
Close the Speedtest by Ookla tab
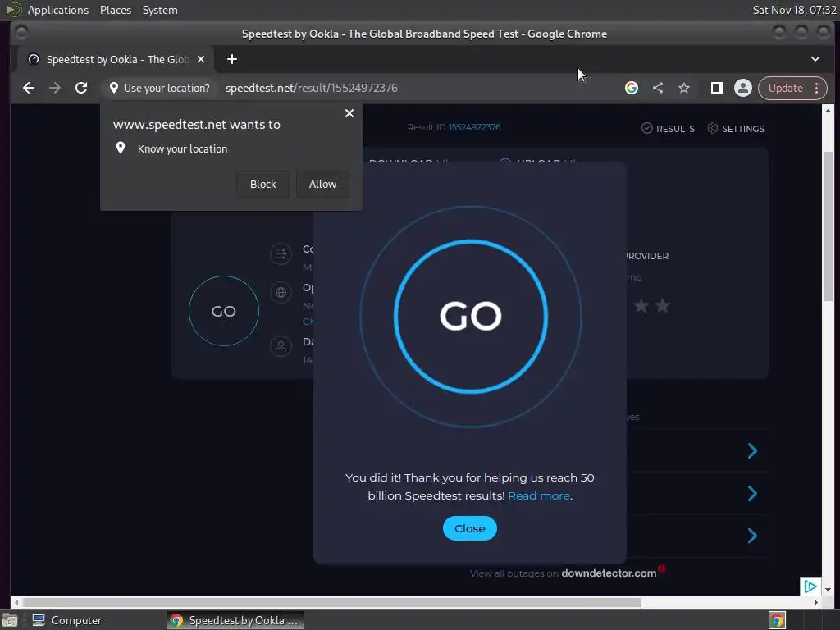201,59
